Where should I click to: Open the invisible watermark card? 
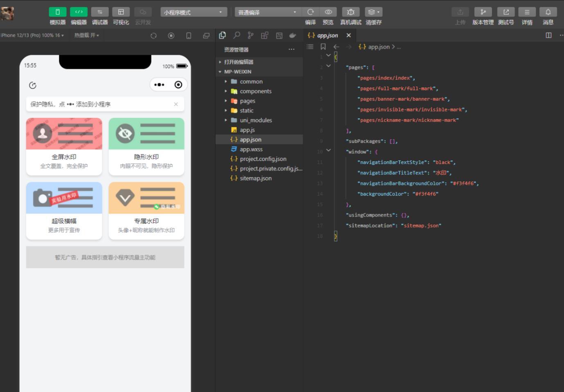(146, 146)
